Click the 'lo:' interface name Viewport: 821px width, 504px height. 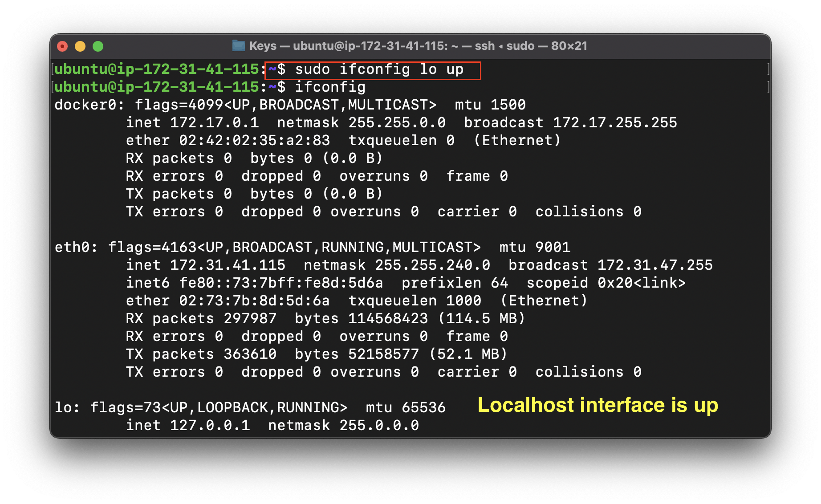click(67, 408)
